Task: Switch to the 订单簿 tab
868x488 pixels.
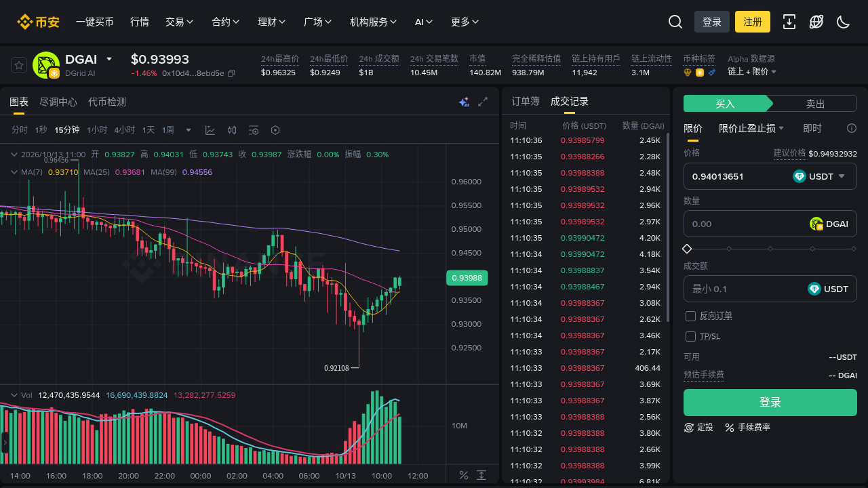Action: click(526, 101)
